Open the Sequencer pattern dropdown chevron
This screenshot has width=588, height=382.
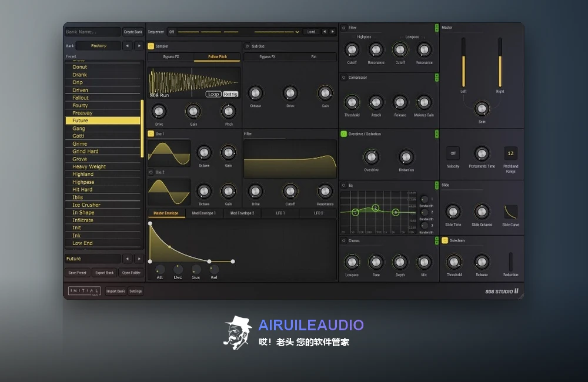pos(298,32)
